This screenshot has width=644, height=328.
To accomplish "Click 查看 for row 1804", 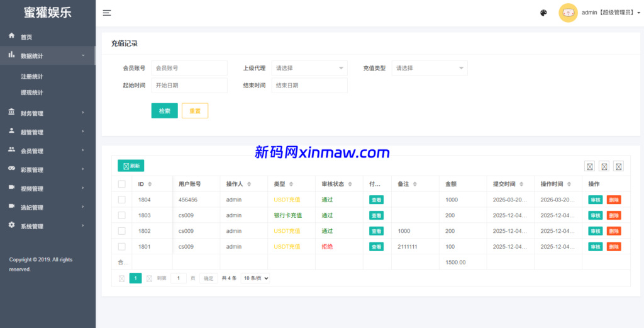I will point(376,200).
